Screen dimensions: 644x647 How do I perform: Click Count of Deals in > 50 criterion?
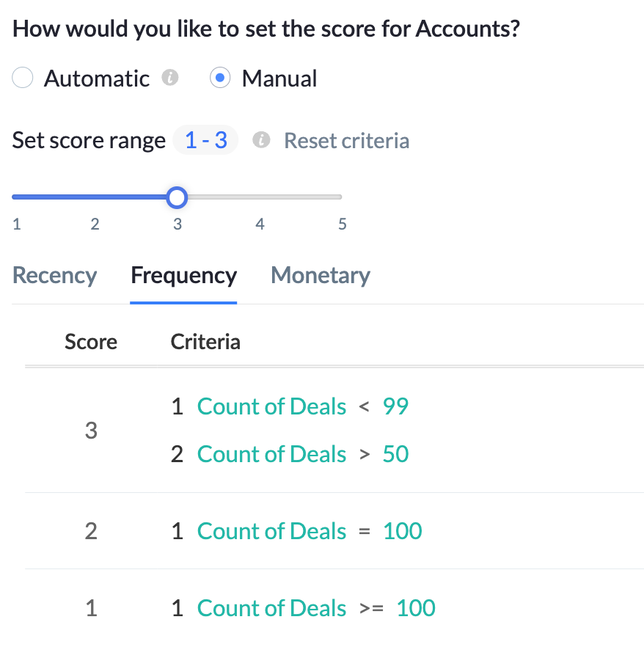(x=271, y=454)
